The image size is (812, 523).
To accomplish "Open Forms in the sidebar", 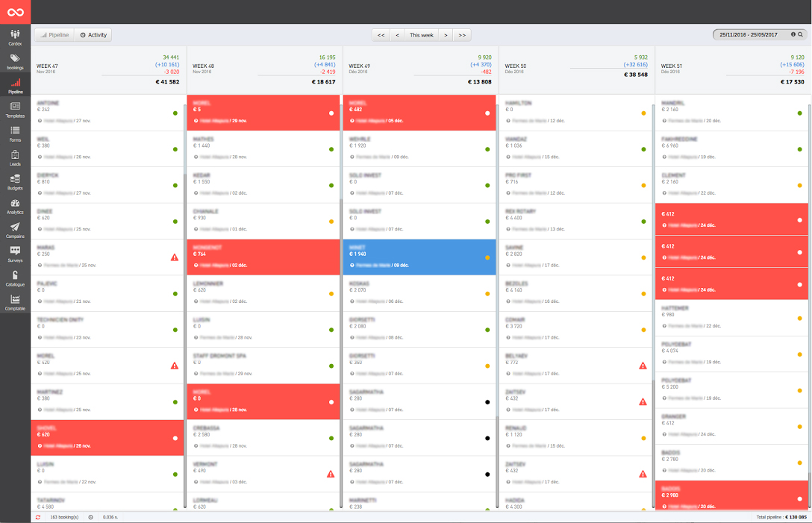I will coord(15,134).
